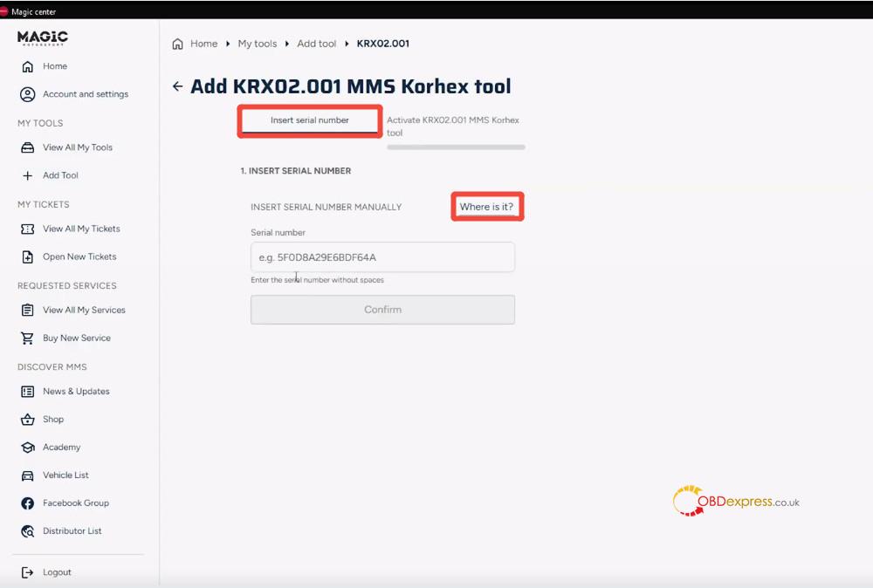The image size is (873, 588).
Task: Click the activation step progress bar
Action: [x=456, y=147]
